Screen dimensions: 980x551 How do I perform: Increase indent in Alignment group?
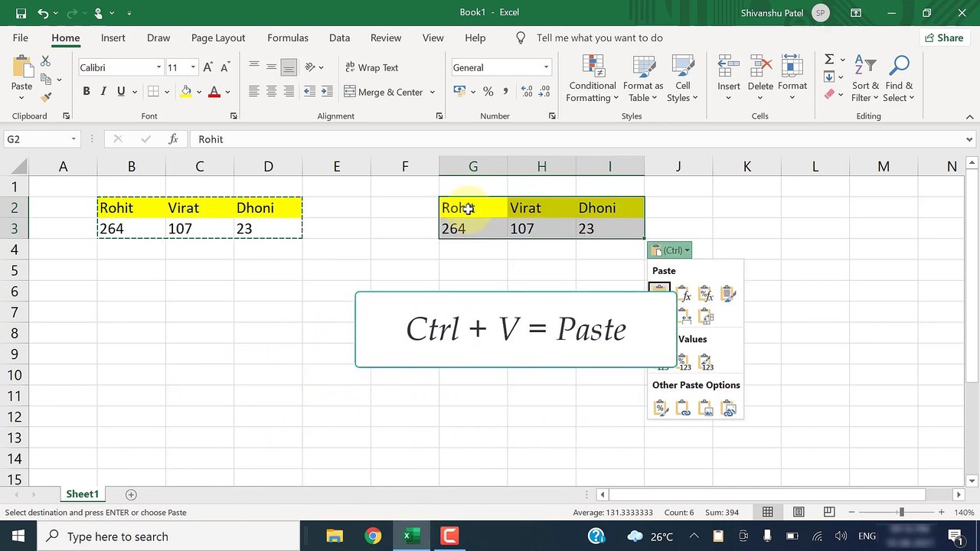[x=328, y=92]
